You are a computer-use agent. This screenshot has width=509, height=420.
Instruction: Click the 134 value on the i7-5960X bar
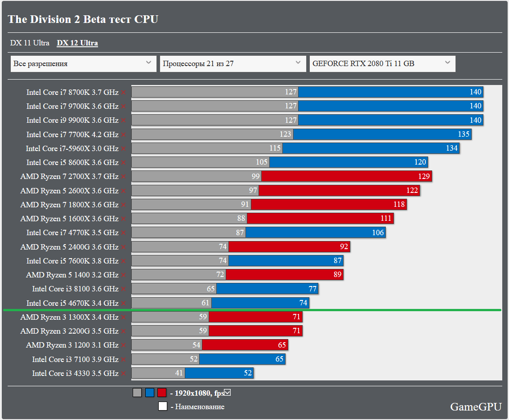451,148
